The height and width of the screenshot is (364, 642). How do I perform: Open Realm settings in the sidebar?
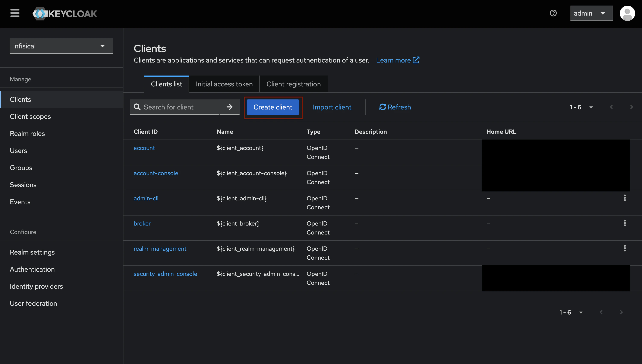62,252
